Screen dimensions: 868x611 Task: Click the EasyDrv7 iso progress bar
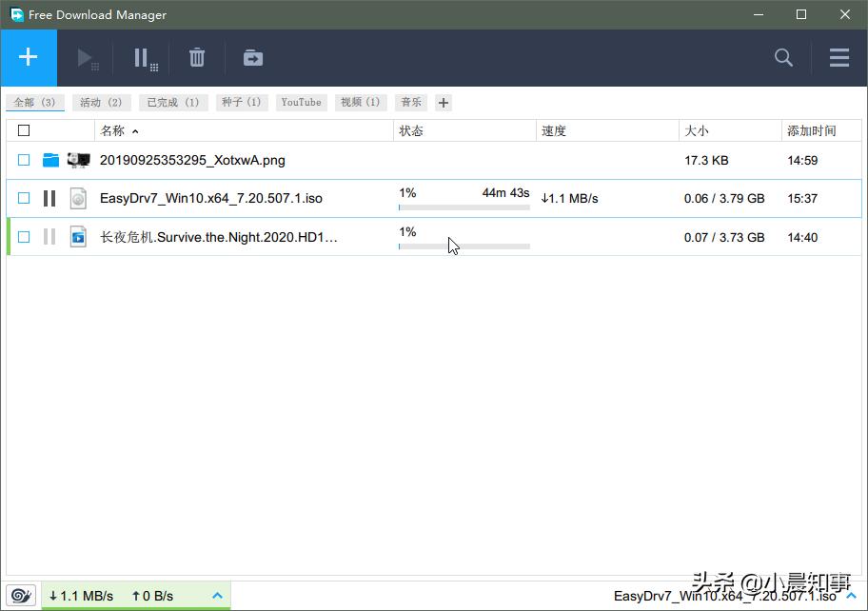pos(464,207)
